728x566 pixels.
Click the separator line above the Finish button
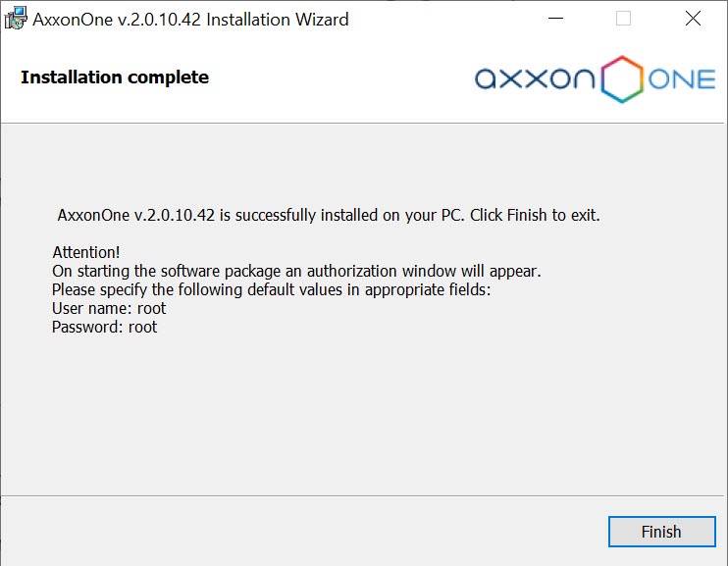(364, 496)
